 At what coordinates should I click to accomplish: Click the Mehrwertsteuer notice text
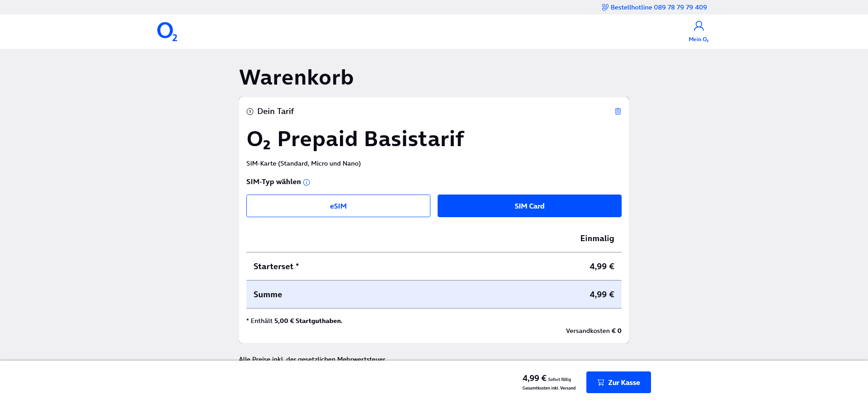pyautogui.click(x=312, y=358)
